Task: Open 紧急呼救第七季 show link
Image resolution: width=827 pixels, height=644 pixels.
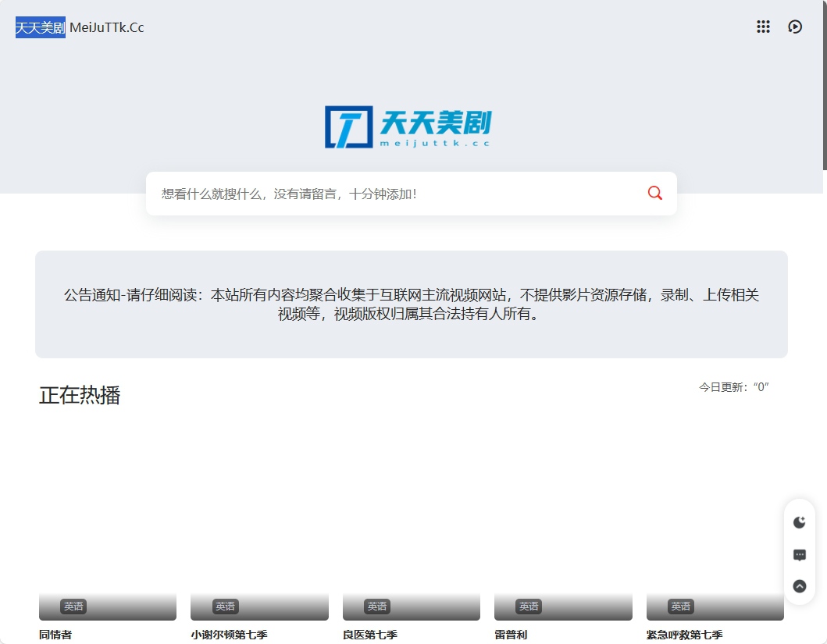Action: pos(684,635)
